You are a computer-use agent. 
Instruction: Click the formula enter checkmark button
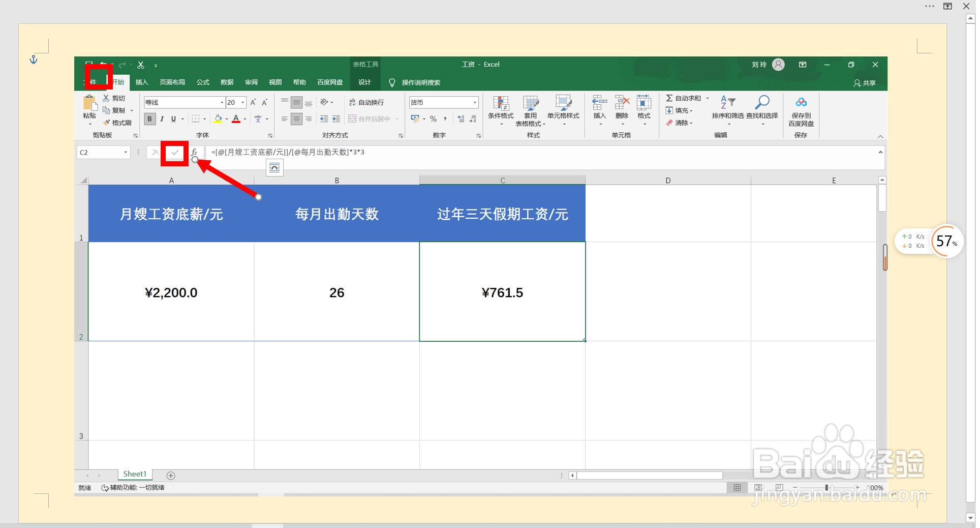coord(175,153)
